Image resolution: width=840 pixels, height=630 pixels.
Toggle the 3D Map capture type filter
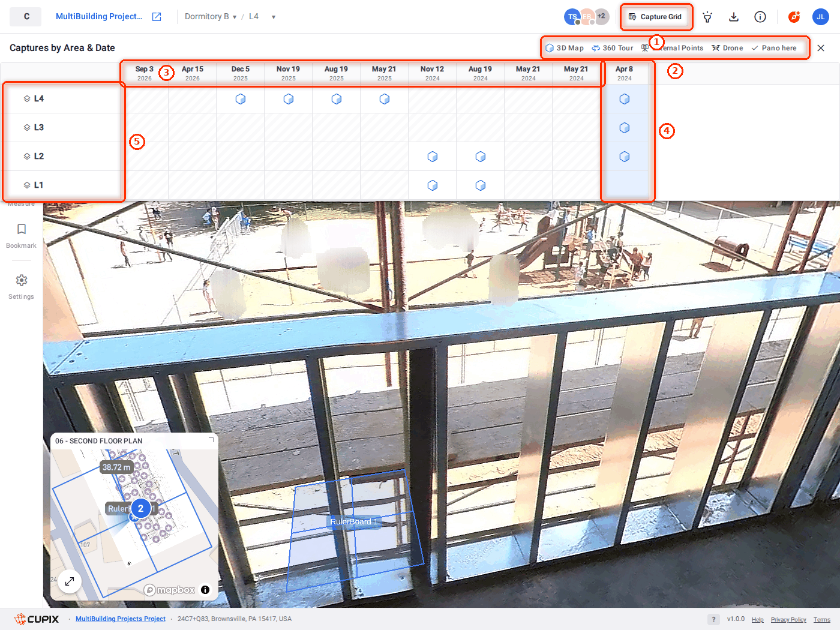565,48
